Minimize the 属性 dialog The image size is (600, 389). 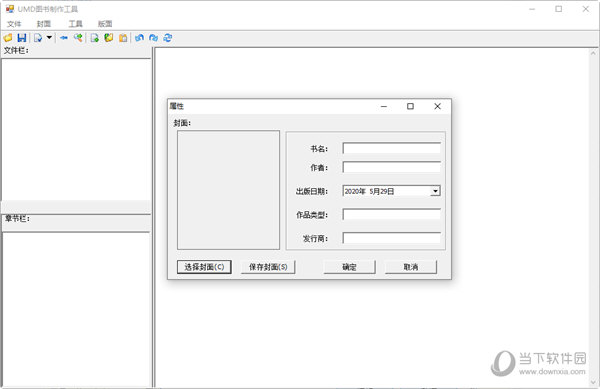[384, 106]
